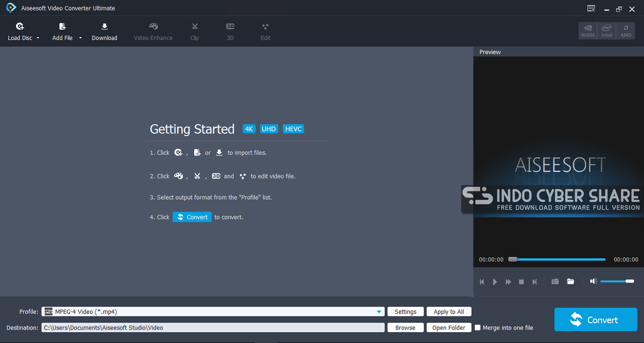Click the Next track control in preview
The image size is (644, 343).
535,282
